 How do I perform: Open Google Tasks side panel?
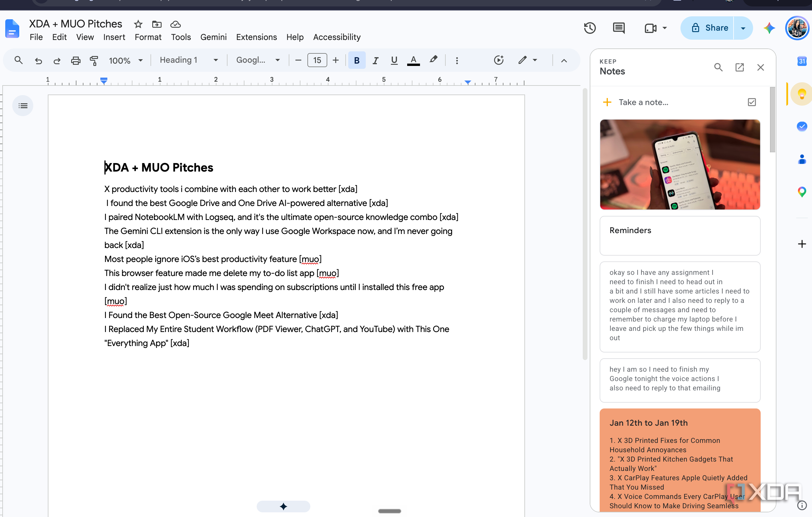(801, 126)
